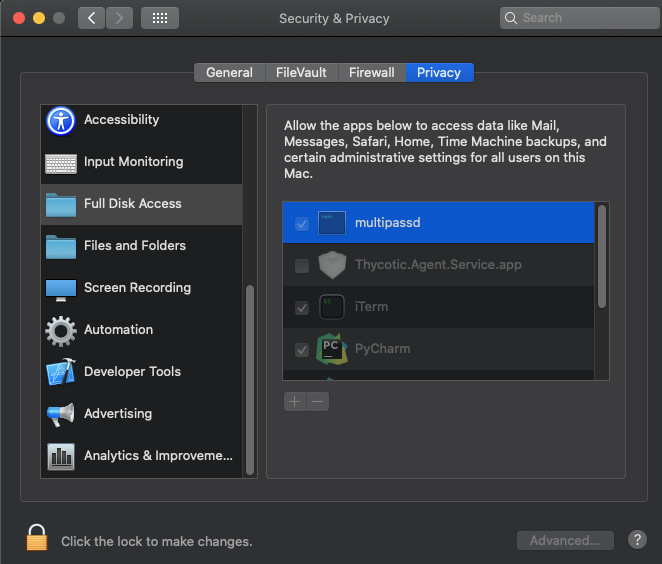This screenshot has height=564, width=662.
Task: Click the Automation gear icon
Action: 61,331
